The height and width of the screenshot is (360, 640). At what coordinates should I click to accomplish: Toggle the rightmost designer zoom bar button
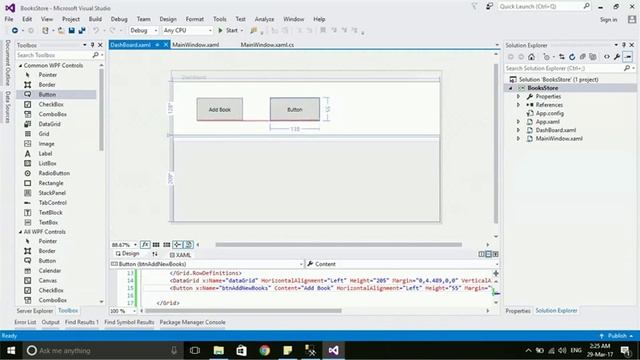point(189,244)
